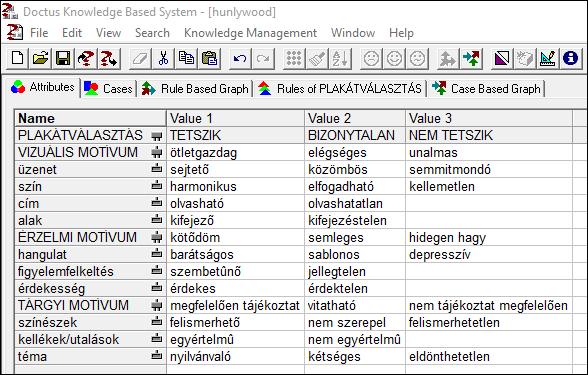This screenshot has width=588, height=375.
Task: Open the Edit menu
Action: [72, 33]
